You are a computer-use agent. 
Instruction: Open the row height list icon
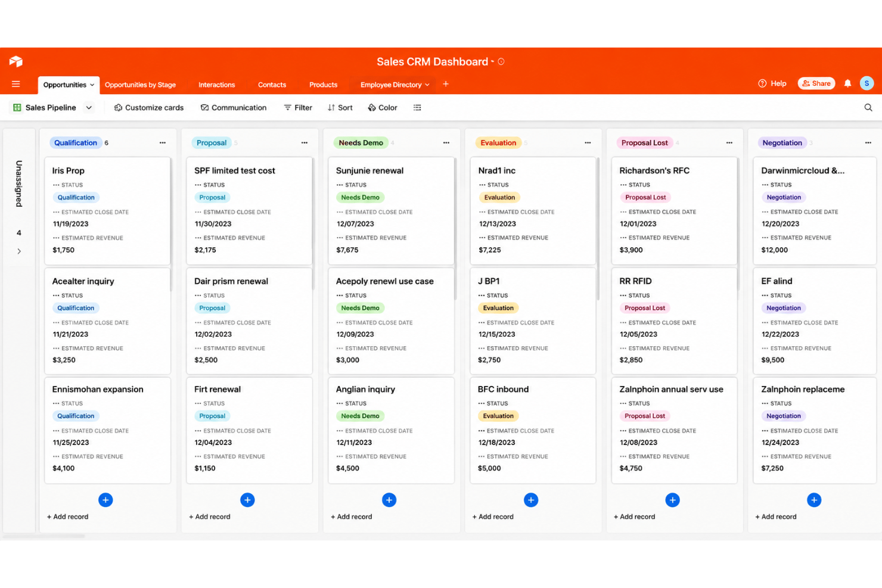point(417,108)
